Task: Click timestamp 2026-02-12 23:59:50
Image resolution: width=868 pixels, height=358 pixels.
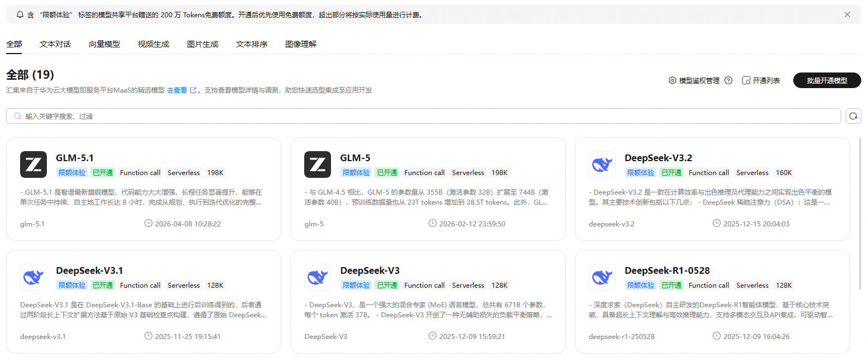Action: point(472,224)
